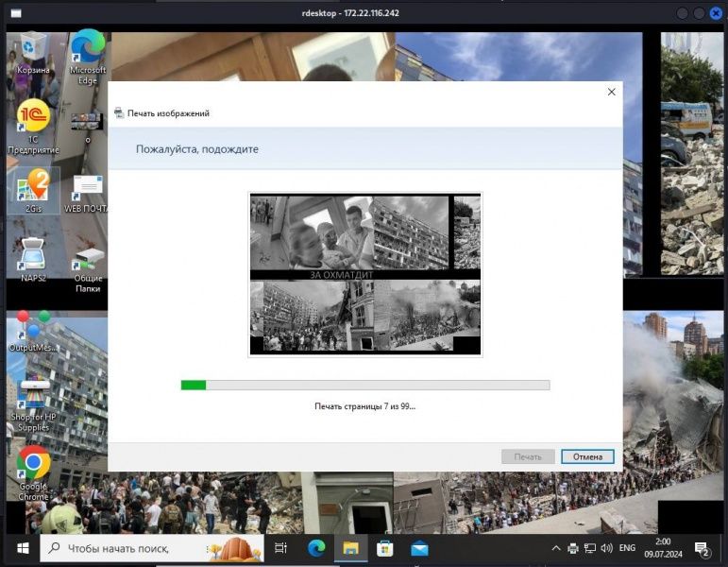Click the greyed-out Печать button

[528, 456]
